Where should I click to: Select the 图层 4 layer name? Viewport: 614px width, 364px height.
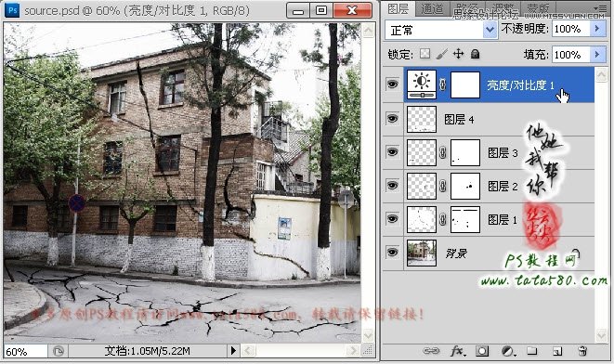pyautogui.click(x=459, y=120)
